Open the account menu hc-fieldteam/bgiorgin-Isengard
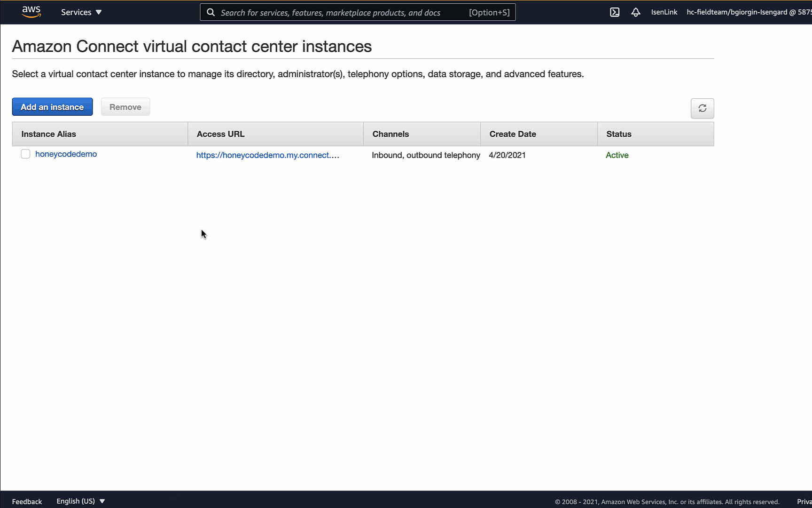The width and height of the screenshot is (812, 508). coord(749,12)
